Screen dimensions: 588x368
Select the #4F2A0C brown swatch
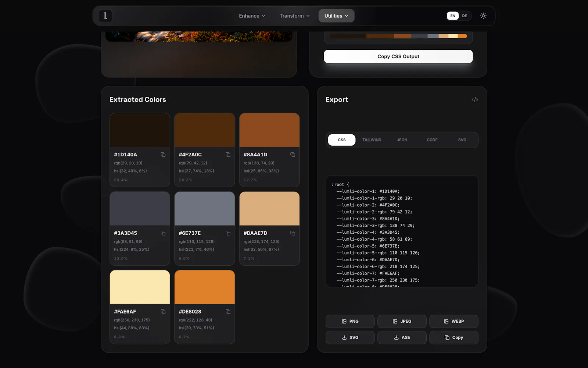[205, 130]
